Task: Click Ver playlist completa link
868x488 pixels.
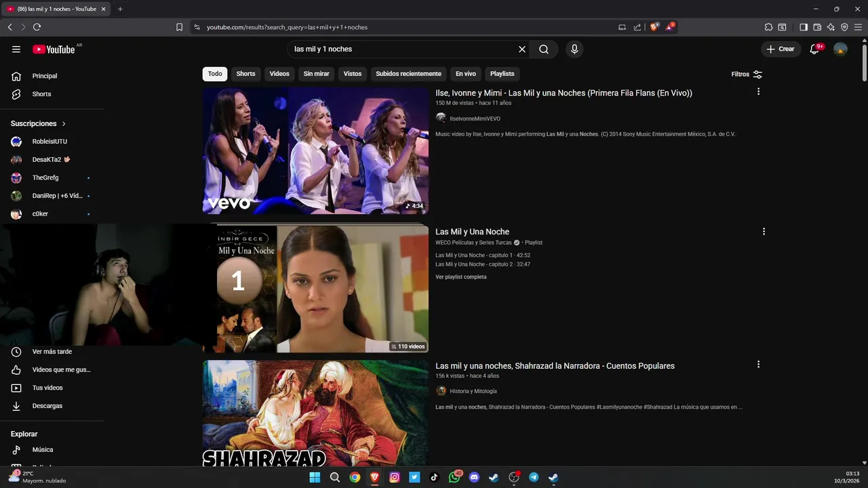Action: click(461, 277)
